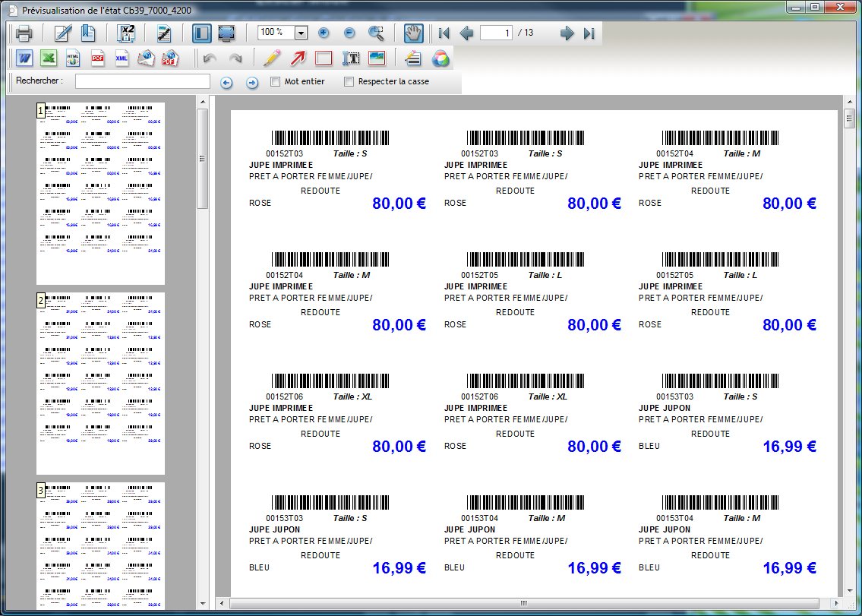Open the annotation color picker
862x616 pixels.
point(440,58)
